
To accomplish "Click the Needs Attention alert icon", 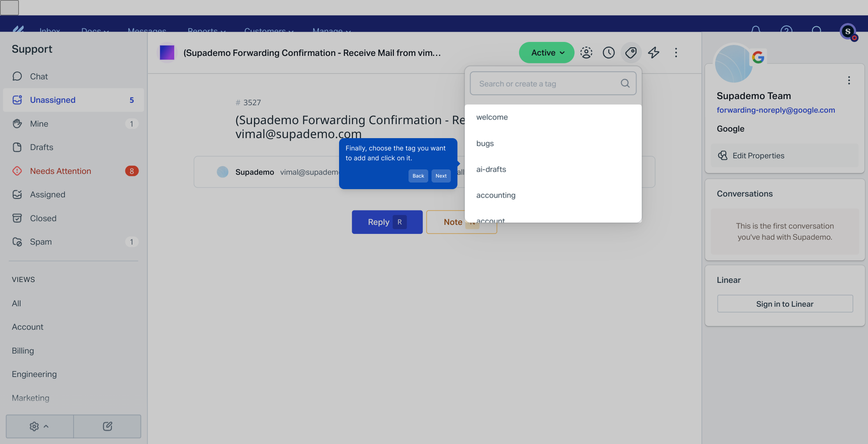I will 17,171.
